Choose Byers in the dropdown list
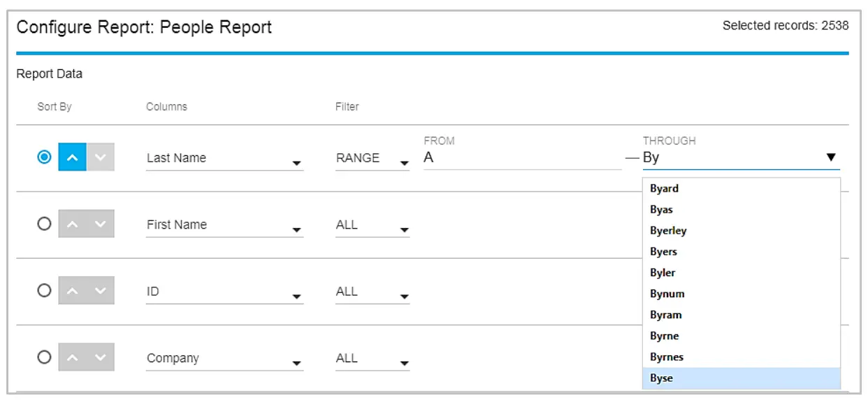This screenshot has width=868, height=400. [x=742, y=252]
